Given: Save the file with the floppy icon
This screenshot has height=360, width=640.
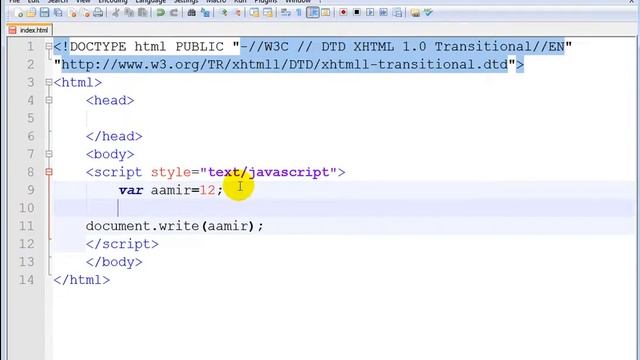Looking at the screenshot, I should pos(44,13).
